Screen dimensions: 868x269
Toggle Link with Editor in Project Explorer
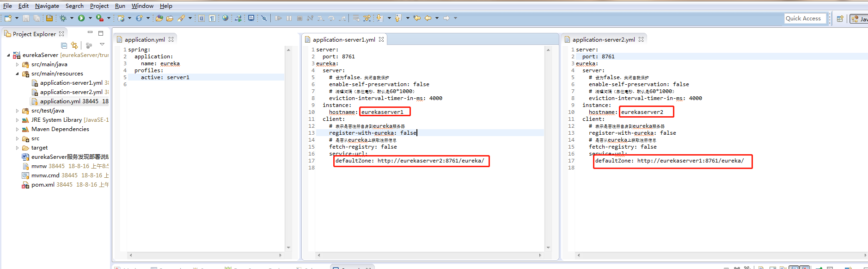74,45
